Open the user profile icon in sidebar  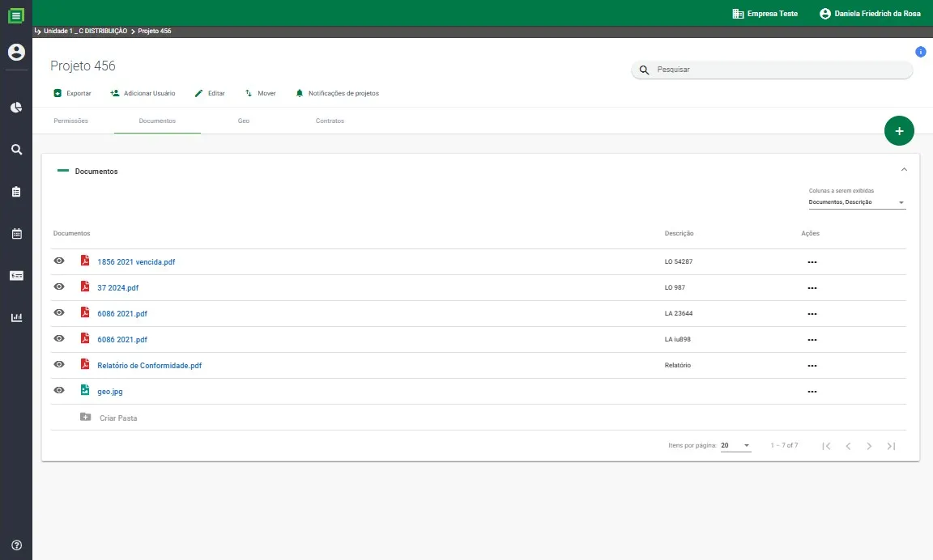coord(16,53)
